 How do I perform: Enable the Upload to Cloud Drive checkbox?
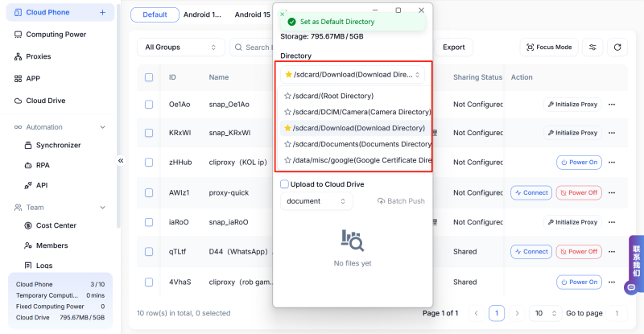285,184
